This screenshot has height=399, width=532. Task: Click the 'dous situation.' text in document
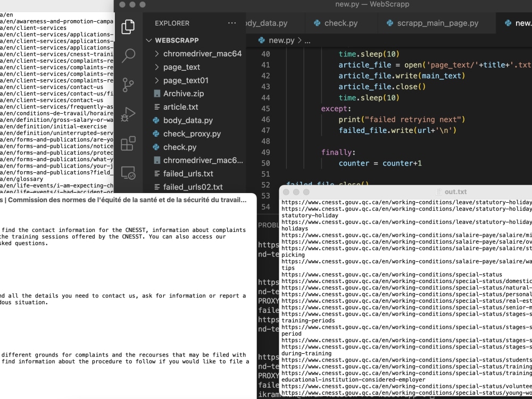pos(24,302)
